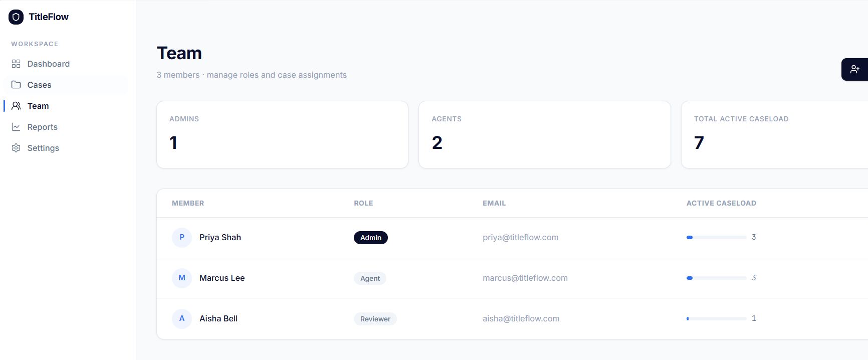Click the Active Caseload column header
This screenshot has width=868, height=360.
tap(721, 203)
